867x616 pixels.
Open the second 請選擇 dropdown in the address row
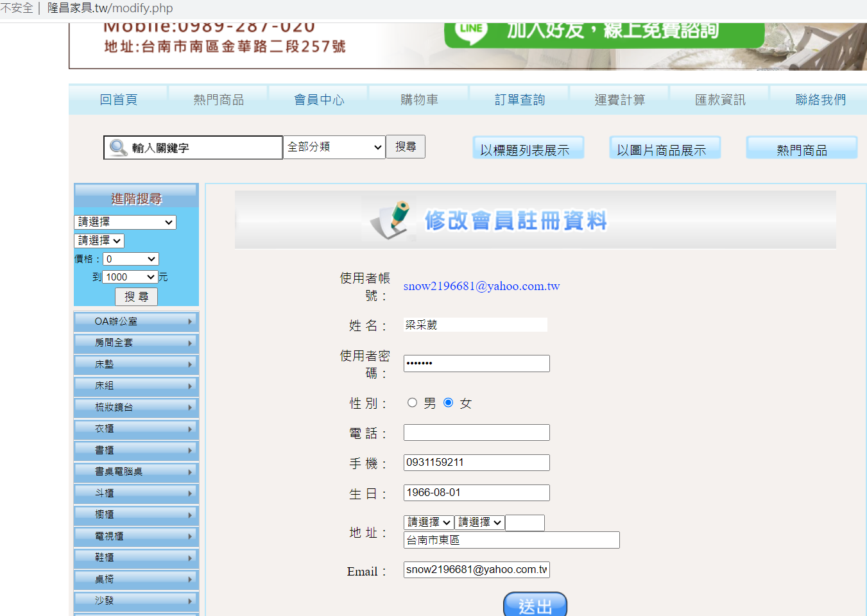tap(479, 522)
